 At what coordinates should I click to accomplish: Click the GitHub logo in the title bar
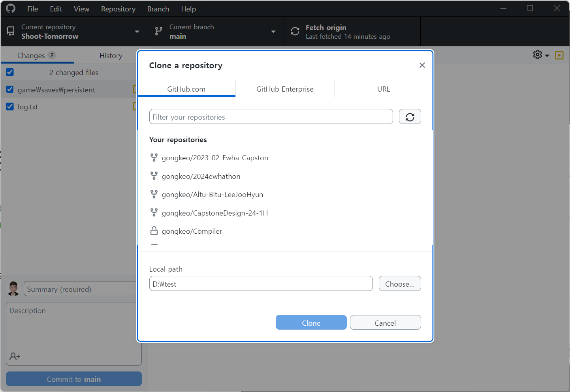click(x=11, y=8)
